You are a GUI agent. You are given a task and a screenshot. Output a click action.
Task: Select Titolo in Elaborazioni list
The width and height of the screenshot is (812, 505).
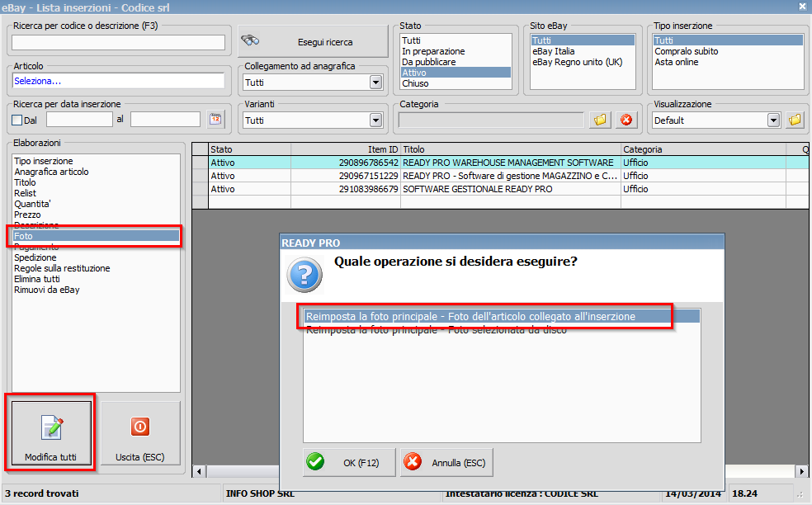[96, 182]
